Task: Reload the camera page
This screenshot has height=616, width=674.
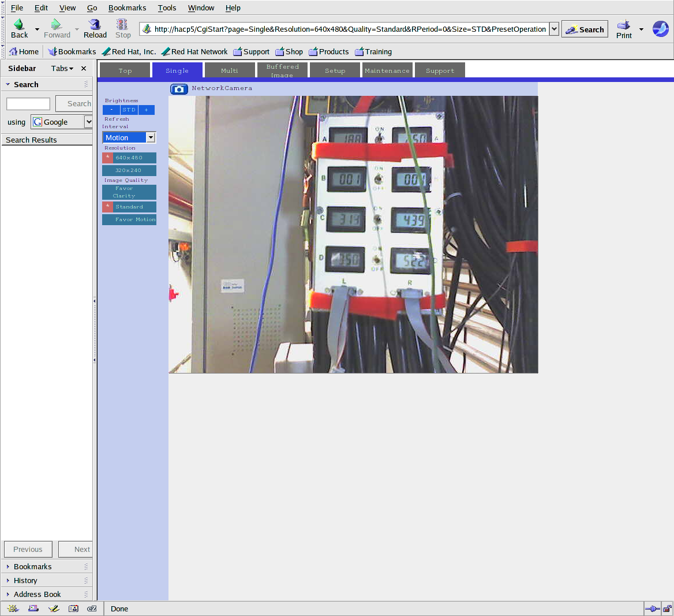Action: (x=95, y=29)
